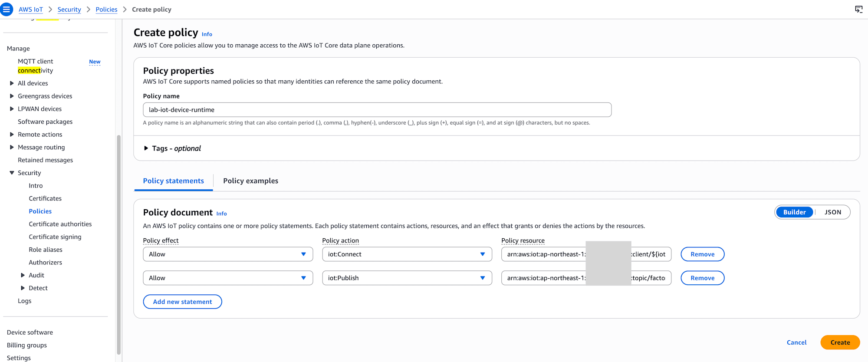This screenshot has width=868, height=362.
Task: Open Security Intro page
Action: coord(36,186)
